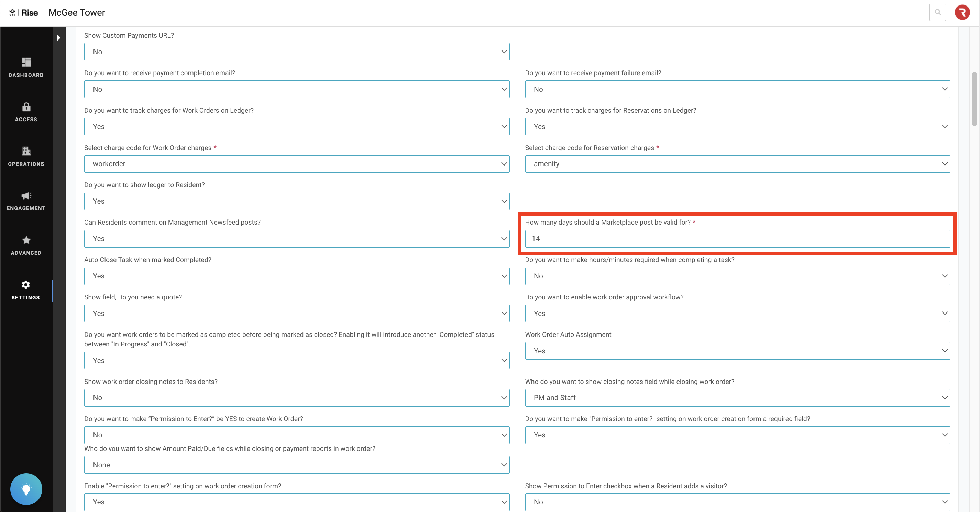Open Show Custom Payments URL dropdown
This screenshot has height=512, width=980.
(x=296, y=52)
